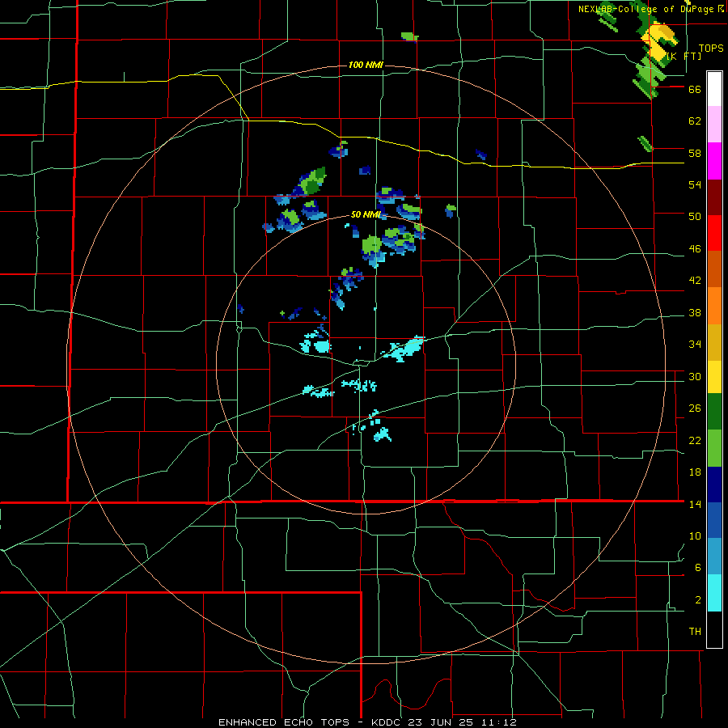Click the navy blue legend color band
728x728 pixels.
click(x=714, y=485)
